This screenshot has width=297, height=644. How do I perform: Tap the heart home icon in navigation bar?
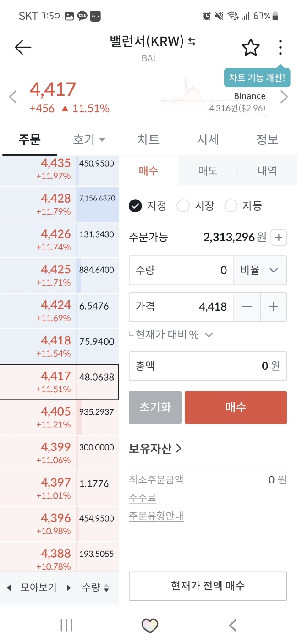[148, 625]
